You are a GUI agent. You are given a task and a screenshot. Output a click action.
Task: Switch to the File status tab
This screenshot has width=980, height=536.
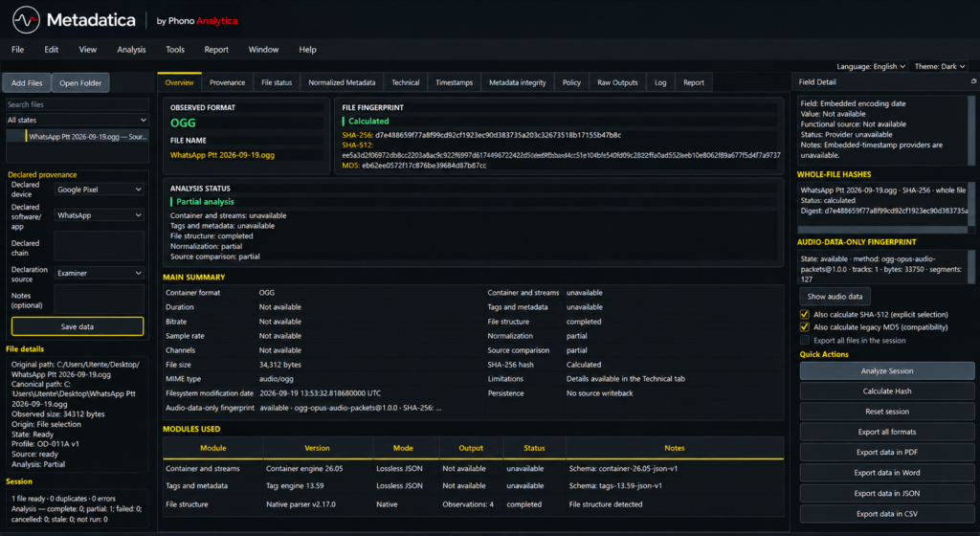pyautogui.click(x=277, y=82)
